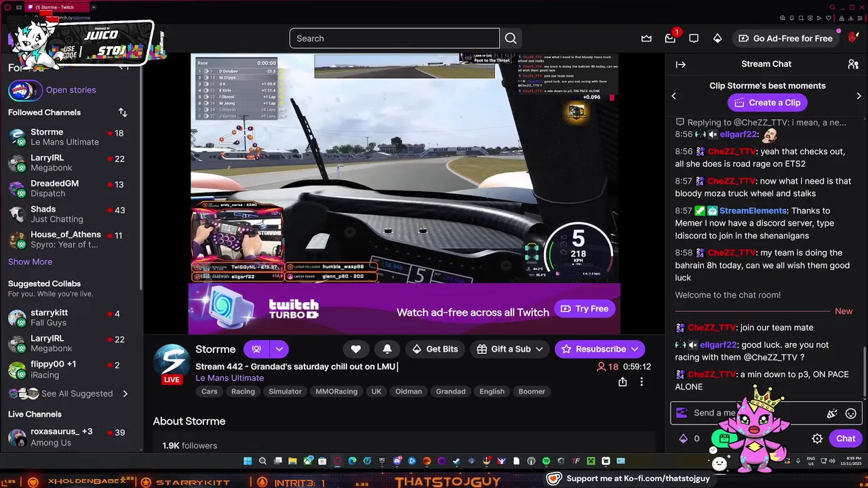Focus the Twitch search field
This screenshot has height=488, width=868.
point(394,39)
